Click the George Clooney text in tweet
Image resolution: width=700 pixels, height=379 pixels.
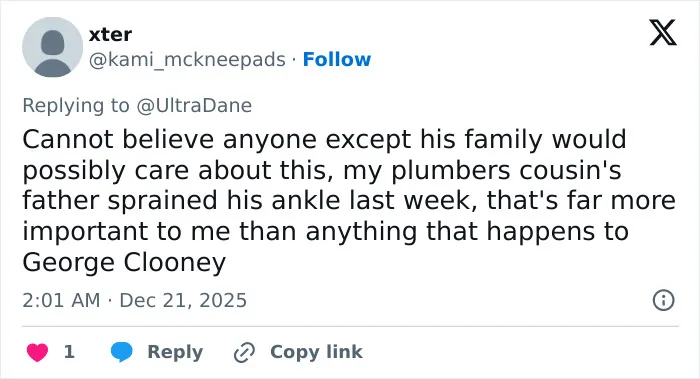pyautogui.click(x=124, y=262)
